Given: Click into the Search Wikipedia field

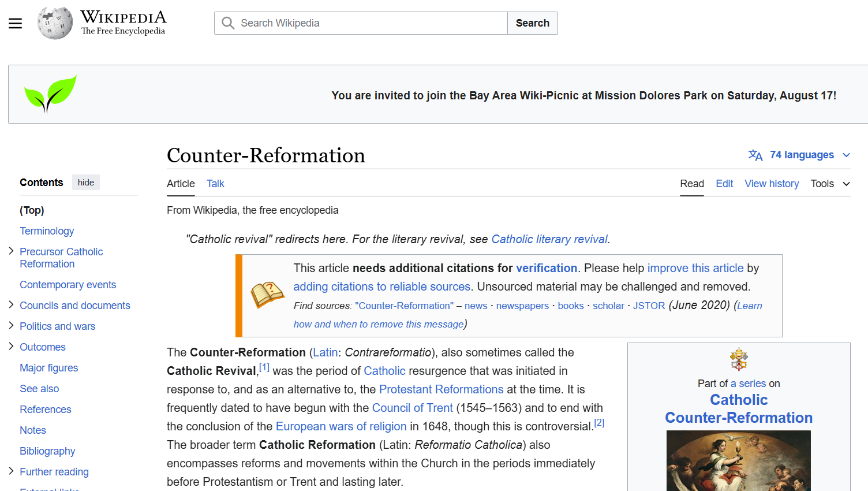Looking at the screenshot, I should [361, 23].
